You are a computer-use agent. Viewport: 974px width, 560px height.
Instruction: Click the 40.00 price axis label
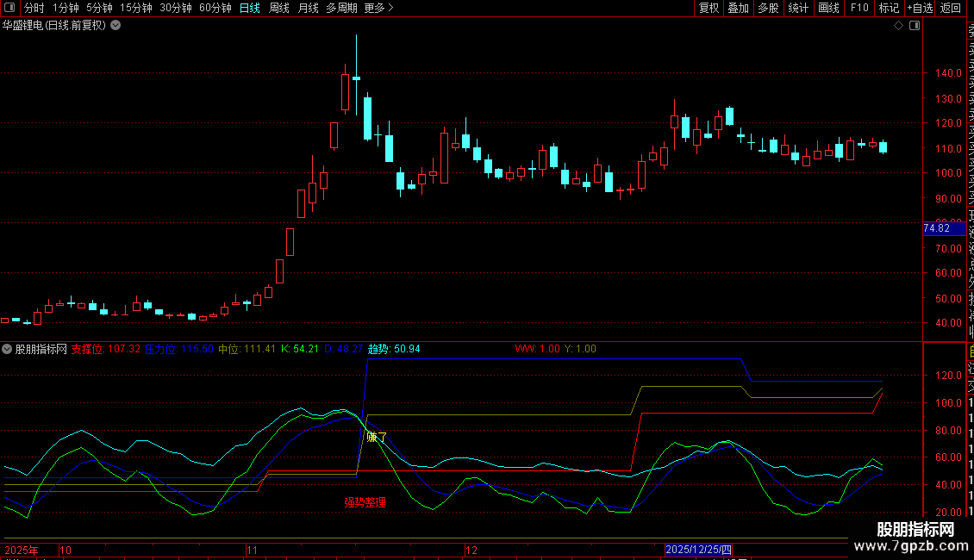click(x=948, y=323)
